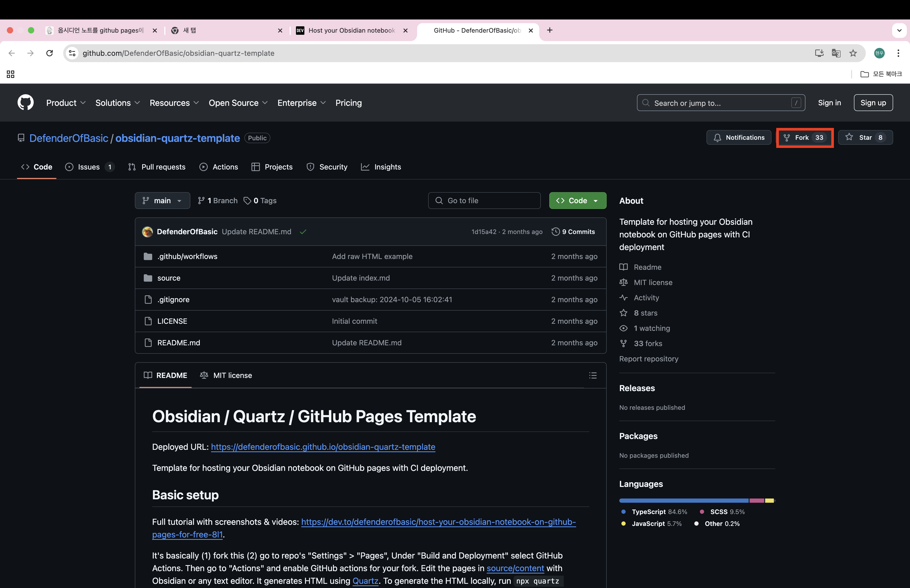Viewport: 910px width, 588px height.
Task: Click the install app icon in address bar
Action: [819, 53]
